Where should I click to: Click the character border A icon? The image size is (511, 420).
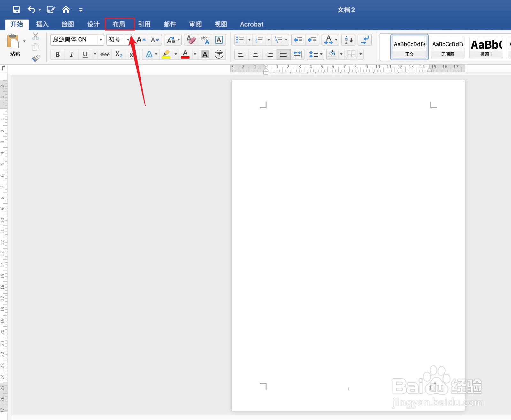(x=219, y=40)
